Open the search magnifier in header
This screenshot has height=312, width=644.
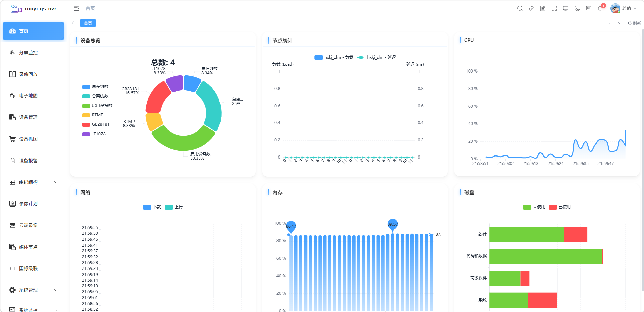[520, 8]
